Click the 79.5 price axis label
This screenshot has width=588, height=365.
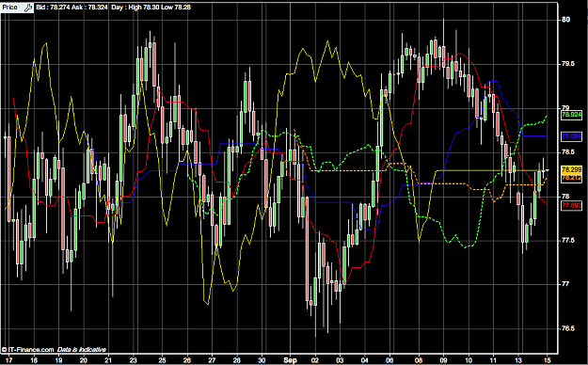tap(568, 64)
